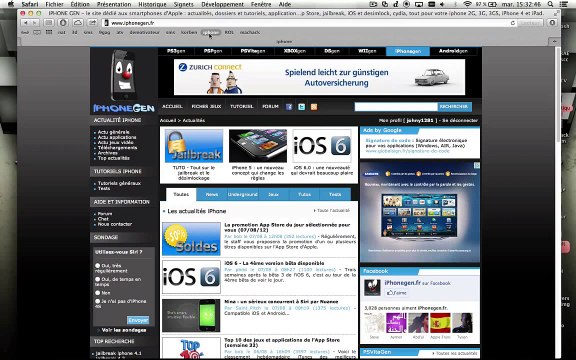Open Jailbreak TUTO featured thumbnail
The height and width of the screenshot is (360, 576).
tap(194, 146)
